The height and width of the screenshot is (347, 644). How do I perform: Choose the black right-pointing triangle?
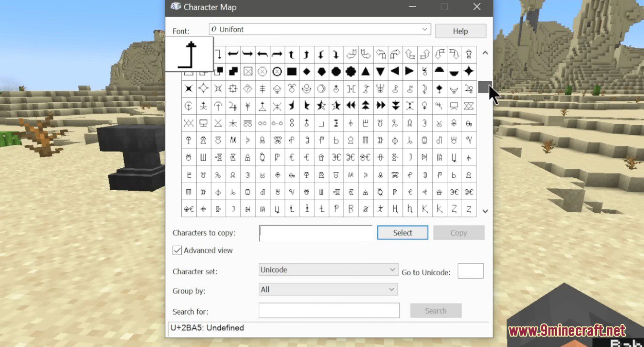tap(410, 71)
